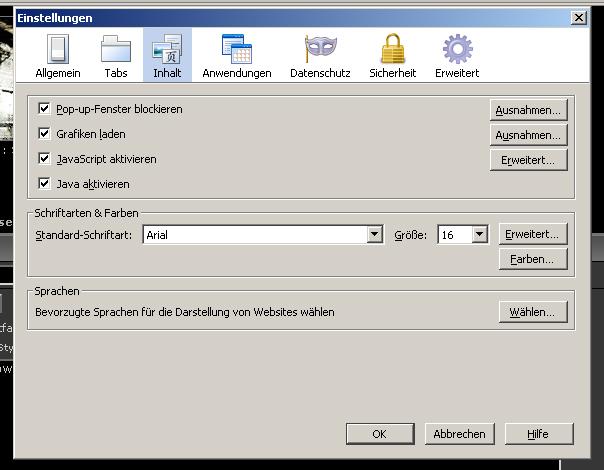This screenshot has height=470, width=604.
Task: Click the Sprachen group label
Action: point(57,291)
